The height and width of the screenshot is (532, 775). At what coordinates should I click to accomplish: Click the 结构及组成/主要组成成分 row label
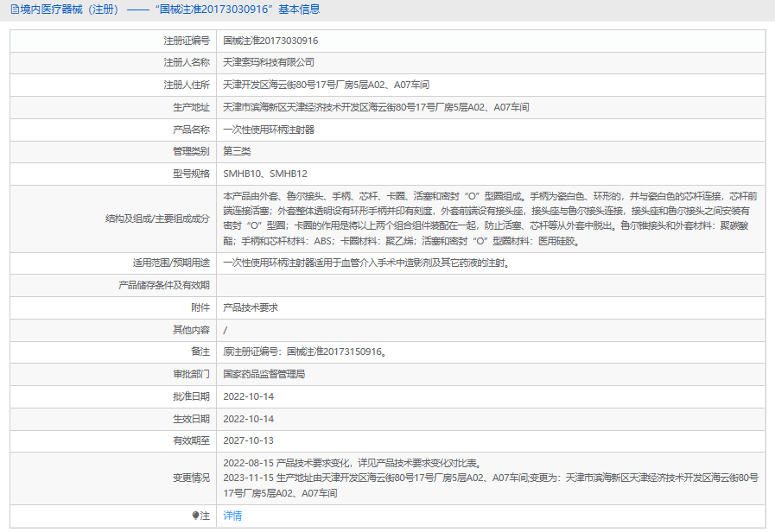click(x=157, y=218)
